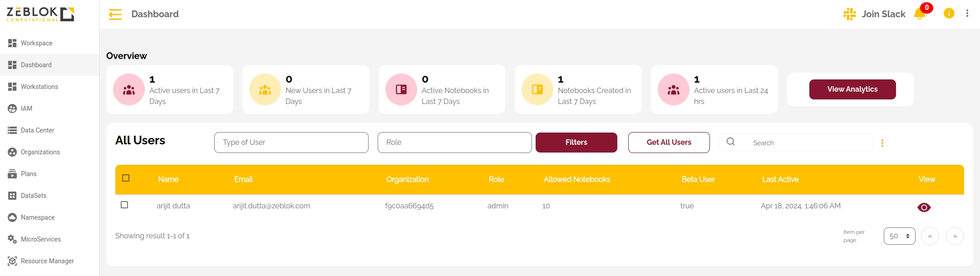This screenshot has width=980, height=276.
Task: Click the notification bell icon
Action: (920, 14)
